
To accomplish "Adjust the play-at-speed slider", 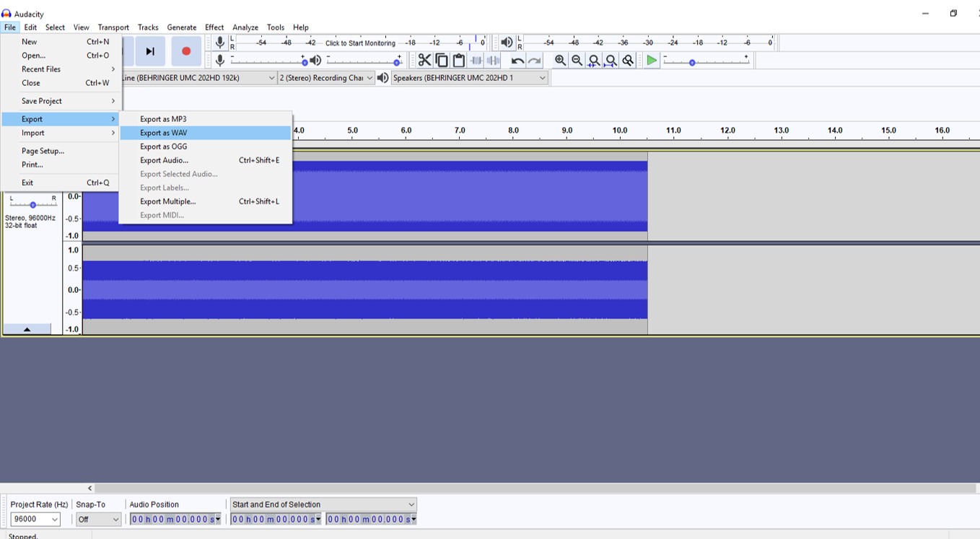I will [706, 62].
